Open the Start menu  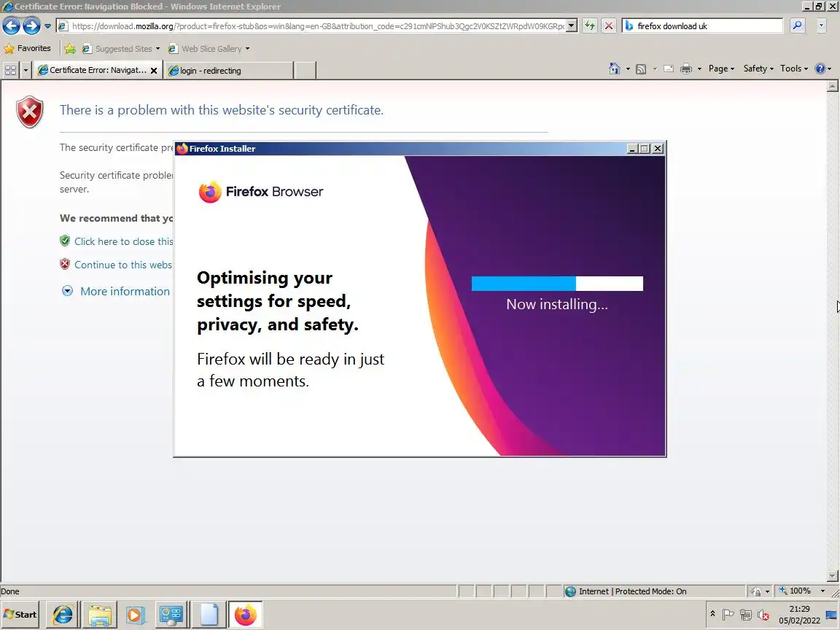click(20, 615)
